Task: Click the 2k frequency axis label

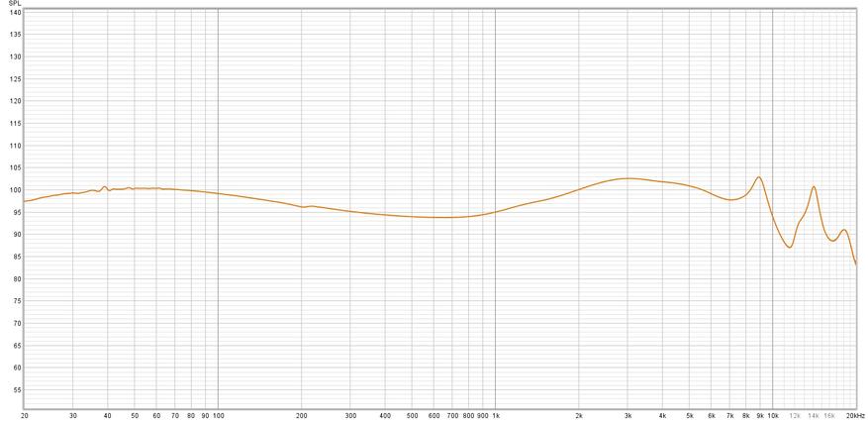Action: point(580,415)
